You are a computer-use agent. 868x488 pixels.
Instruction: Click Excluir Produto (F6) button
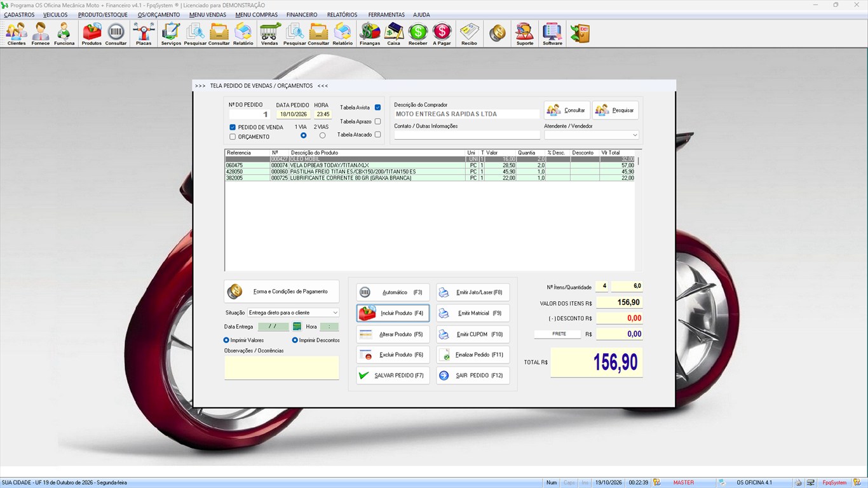tap(393, 355)
